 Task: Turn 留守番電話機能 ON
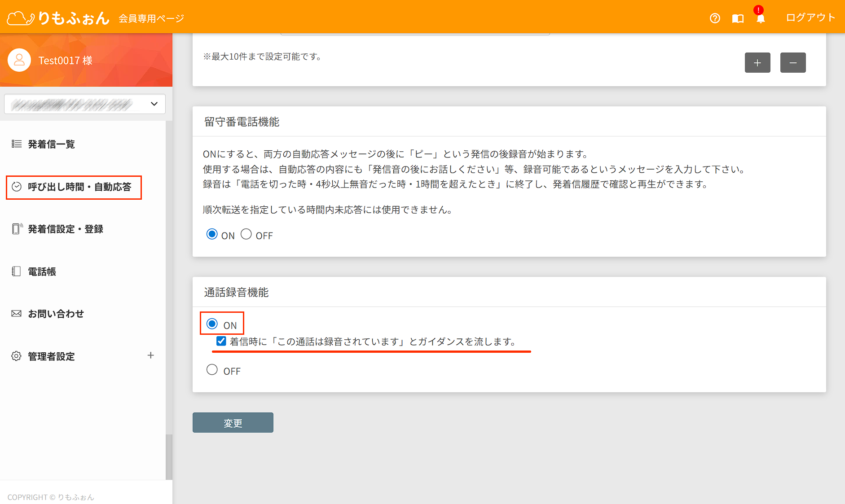point(212,234)
